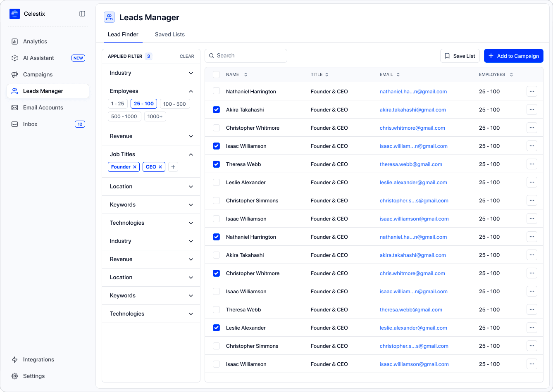Open more options for first Akira Takahashi row
This screenshot has height=392, width=553.
click(x=532, y=109)
